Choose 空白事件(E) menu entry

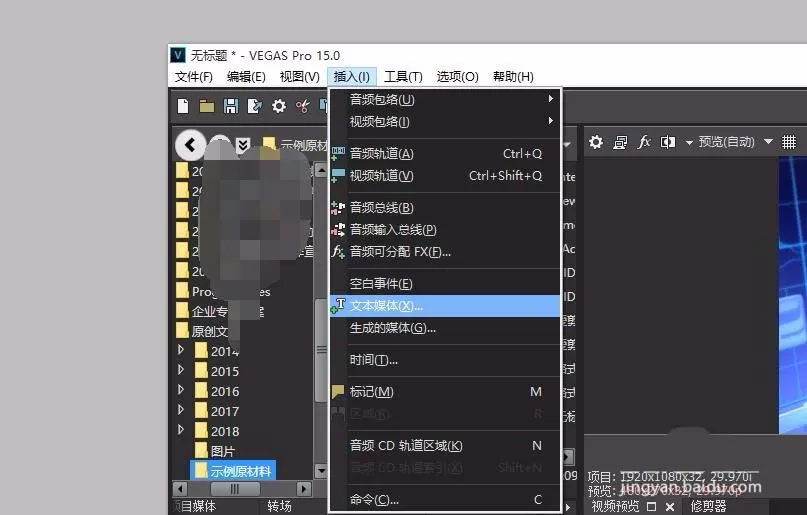click(445, 283)
